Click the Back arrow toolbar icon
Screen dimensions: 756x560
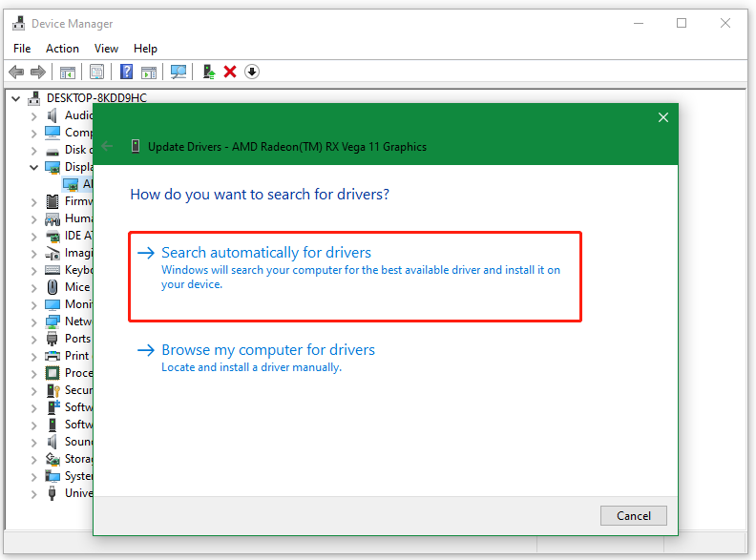pos(16,73)
